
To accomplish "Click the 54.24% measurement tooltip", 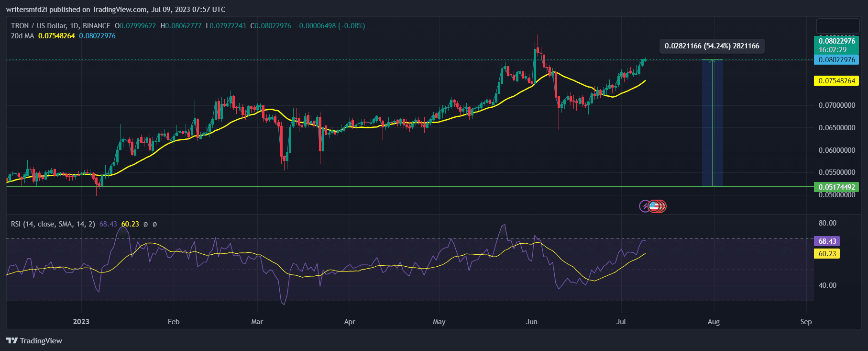I will [x=712, y=46].
